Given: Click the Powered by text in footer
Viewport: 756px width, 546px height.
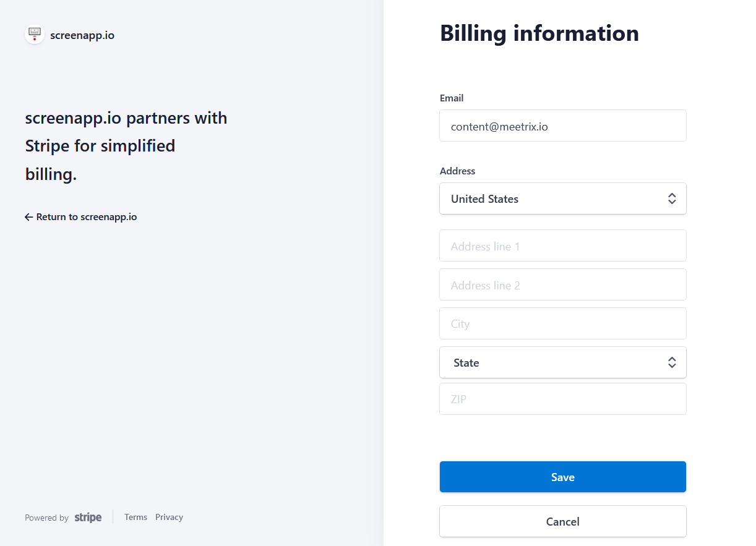Looking at the screenshot, I should pyautogui.click(x=46, y=518).
